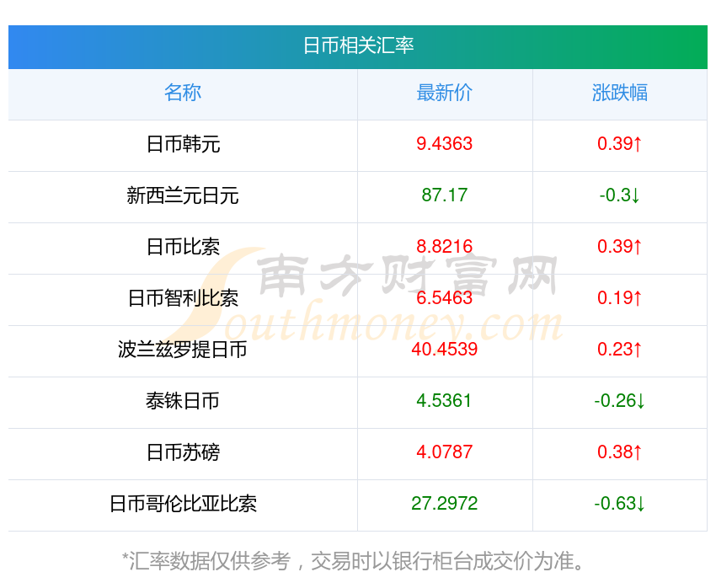Click the price 8.8216
Image resolution: width=716 pixels, height=588 pixels.
point(444,247)
